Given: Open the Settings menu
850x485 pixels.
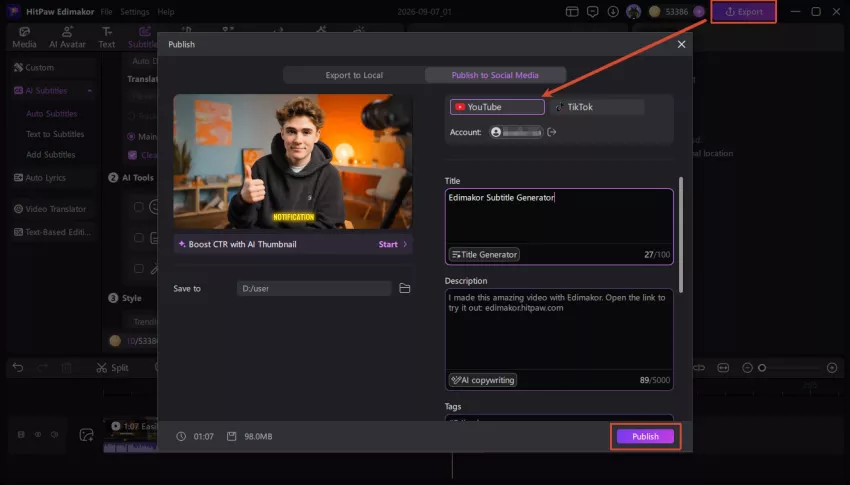Looking at the screenshot, I should click(134, 11).
